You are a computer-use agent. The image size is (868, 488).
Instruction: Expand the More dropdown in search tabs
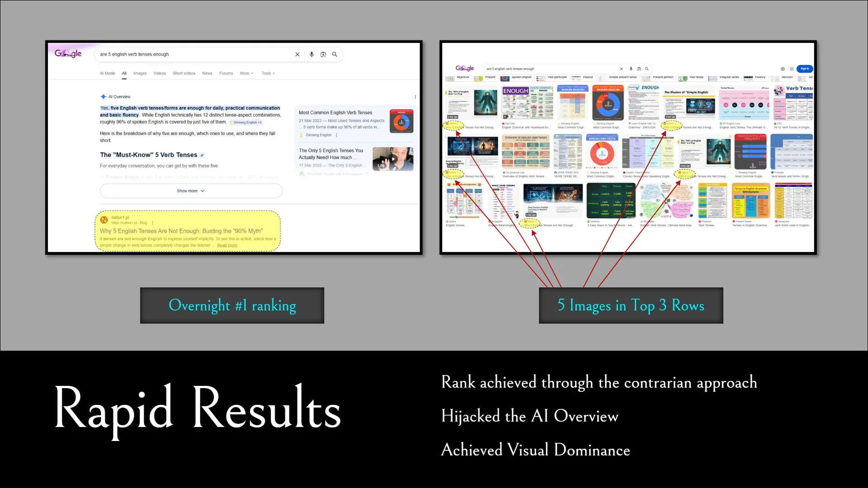tap(246, 73)
